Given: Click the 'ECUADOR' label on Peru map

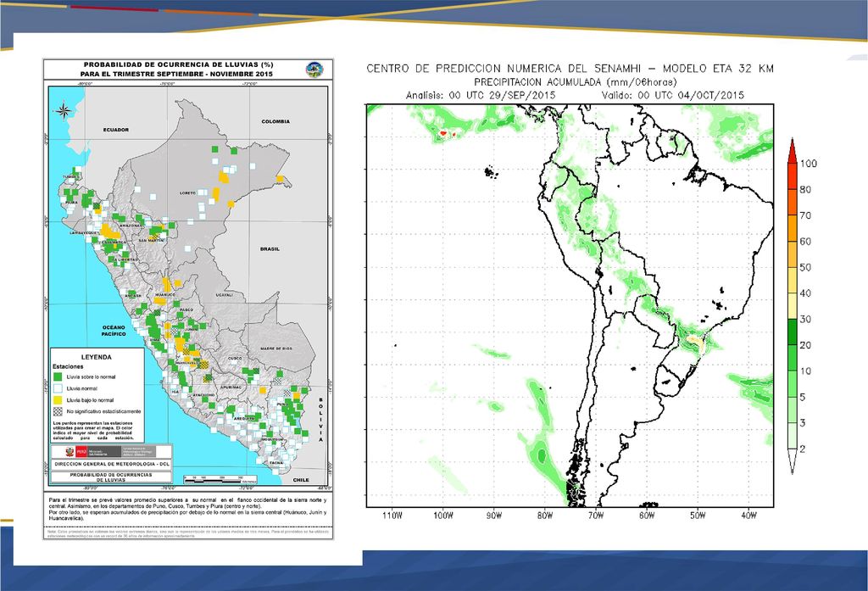Looking at the screenshot, I should pos(116,130).
